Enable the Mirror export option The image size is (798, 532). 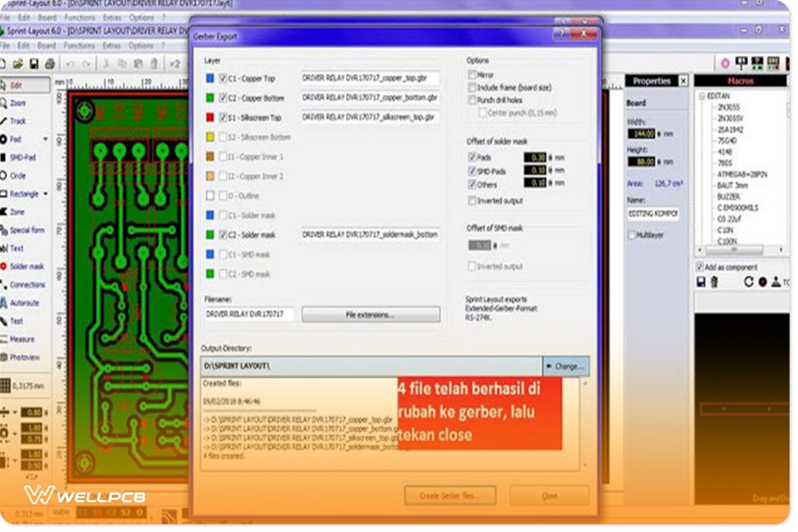[x=473, y=75]
